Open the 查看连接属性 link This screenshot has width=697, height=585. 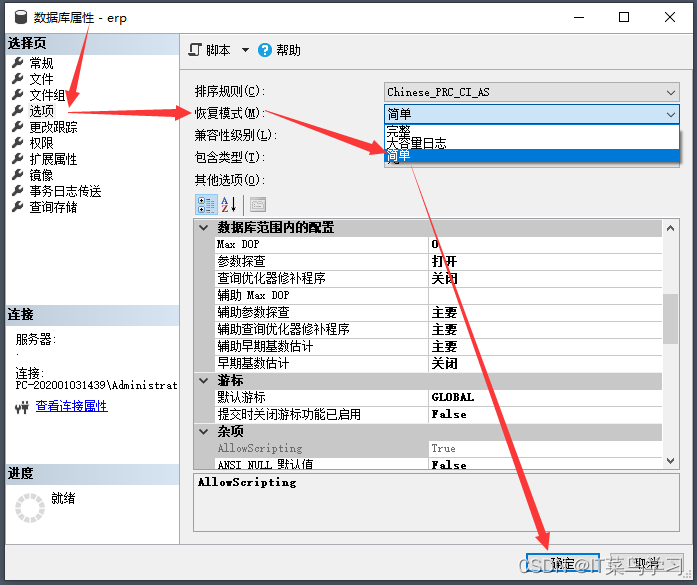click(x=71, y=406)
